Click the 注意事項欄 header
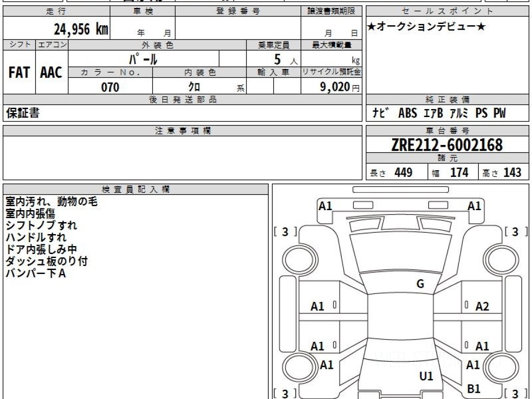This screenshot has width=532, height=399. pos(182,131)
